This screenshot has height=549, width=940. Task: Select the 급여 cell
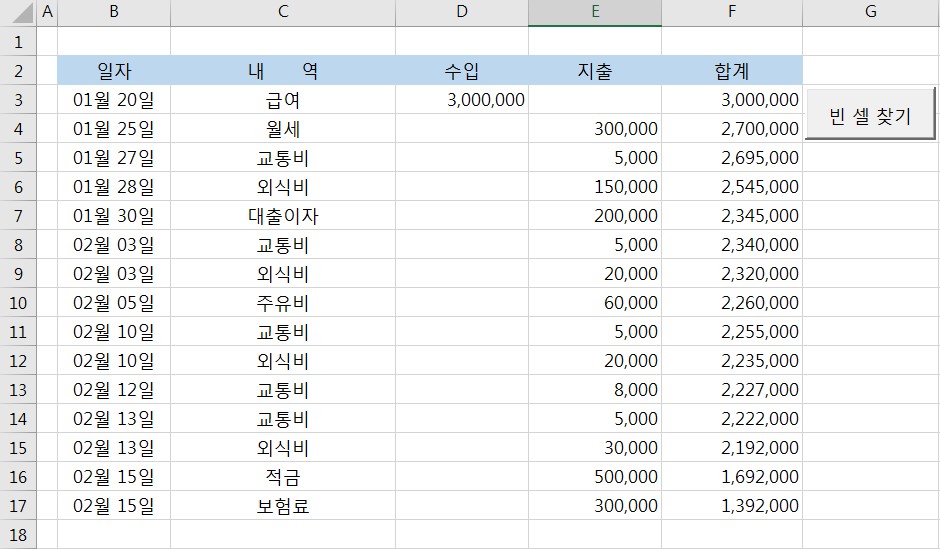283,99
